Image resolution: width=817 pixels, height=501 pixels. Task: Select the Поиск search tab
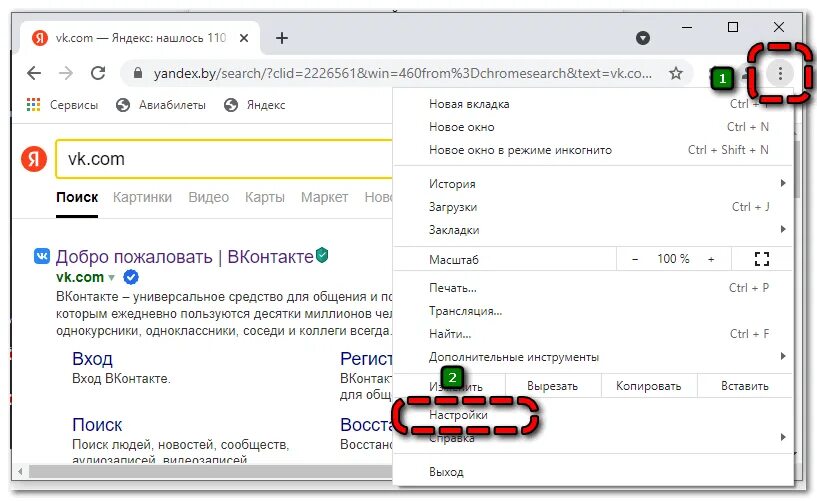(77, 197)
